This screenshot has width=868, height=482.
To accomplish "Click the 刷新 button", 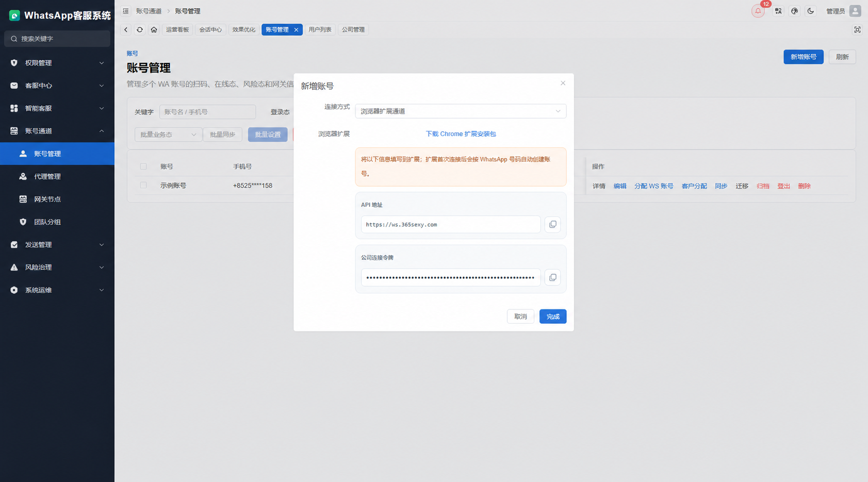I will (842, 57).
